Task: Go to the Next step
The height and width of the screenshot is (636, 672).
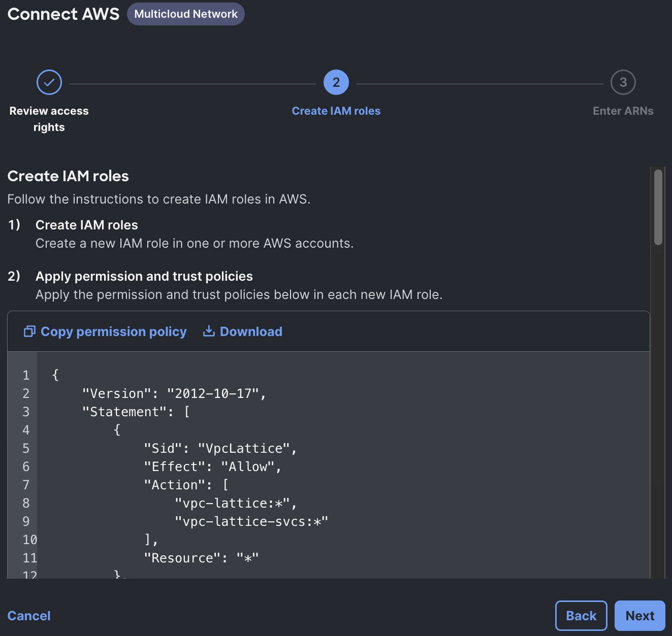Action: 640,616
